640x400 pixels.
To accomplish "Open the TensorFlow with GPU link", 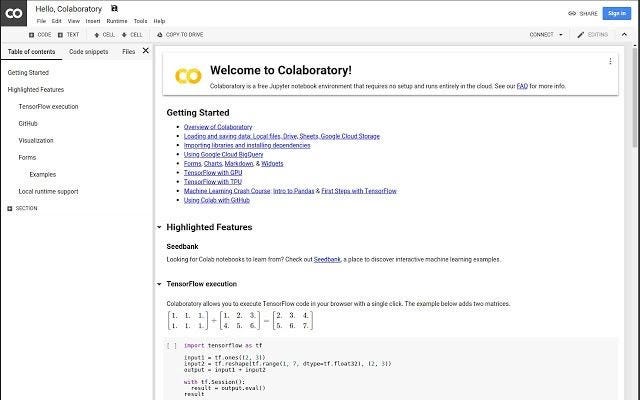I will tap(213, 173).
